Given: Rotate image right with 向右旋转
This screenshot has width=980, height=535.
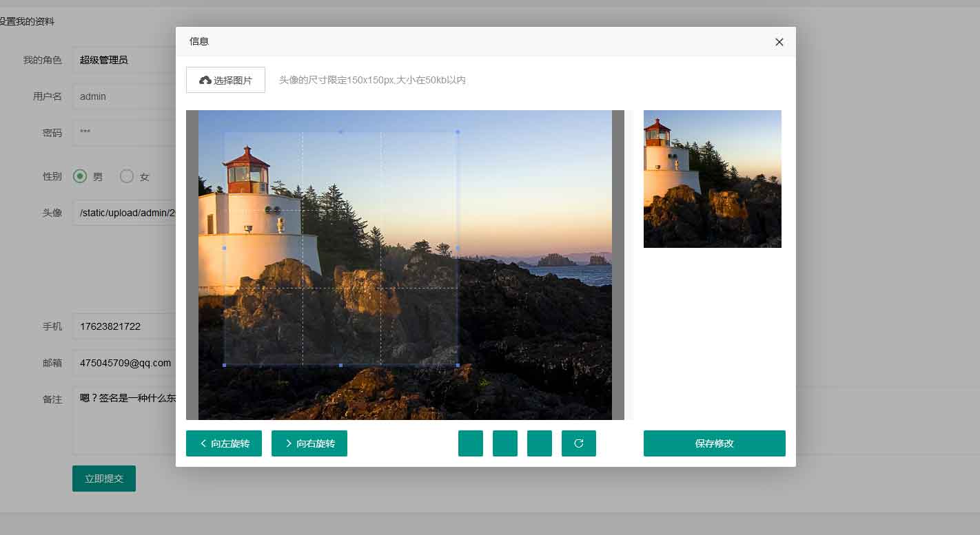Looking at the screenshot, I should (x=309, y=443).
